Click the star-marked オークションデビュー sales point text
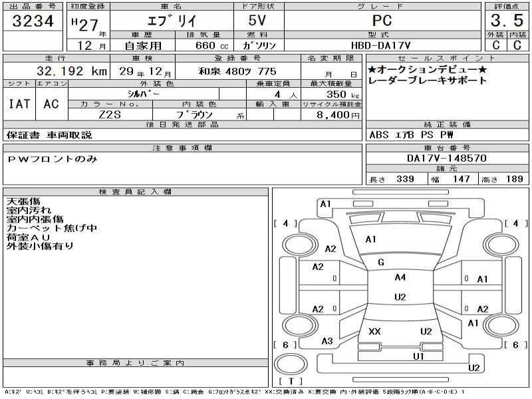 (x=427, y=70)
